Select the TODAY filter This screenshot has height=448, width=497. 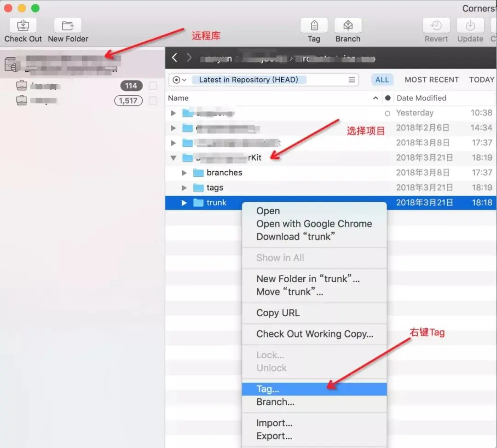[481, 80]
